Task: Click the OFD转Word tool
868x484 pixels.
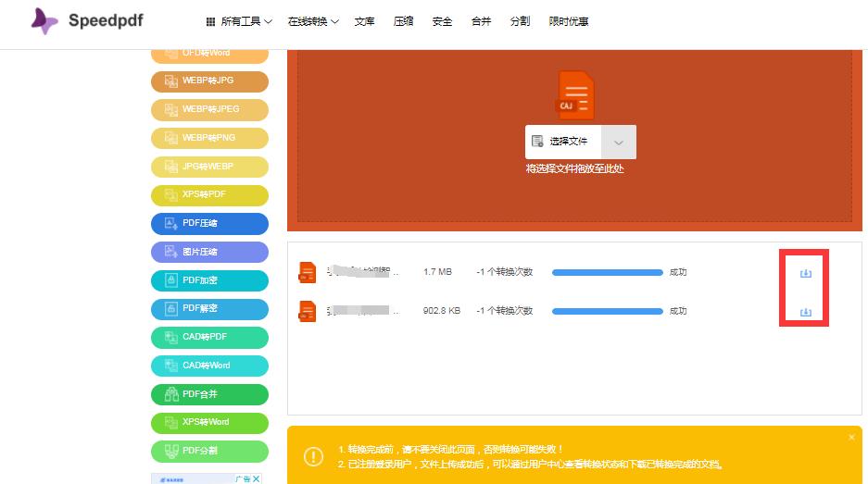Action: click(209, 55)
